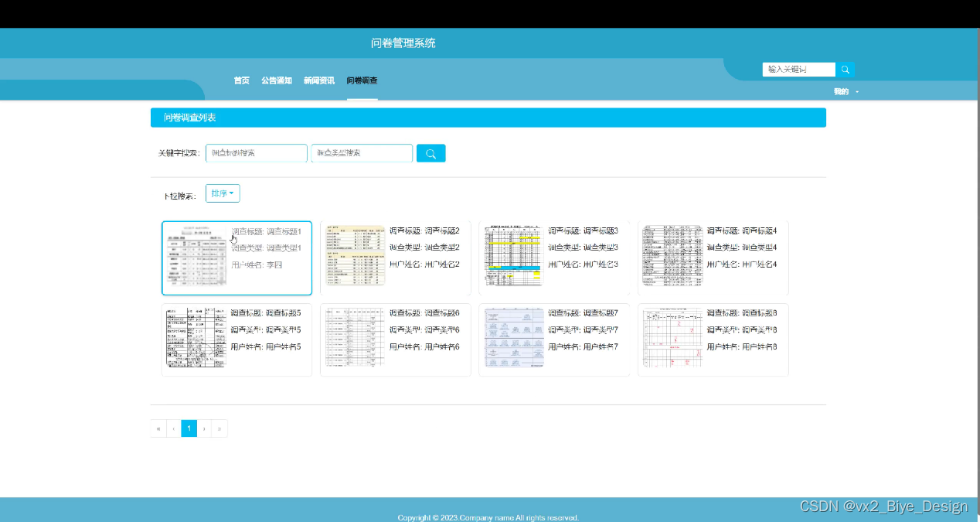Click text 调查标题: 调查标题7
The width and height of the screenshot is (980, 522).
click(x=584, y=313)
